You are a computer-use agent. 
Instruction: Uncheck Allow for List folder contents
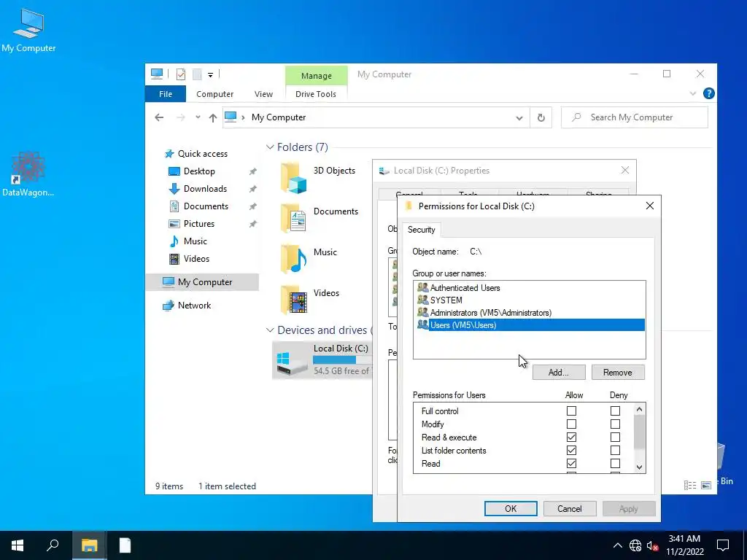pos(571,450)
